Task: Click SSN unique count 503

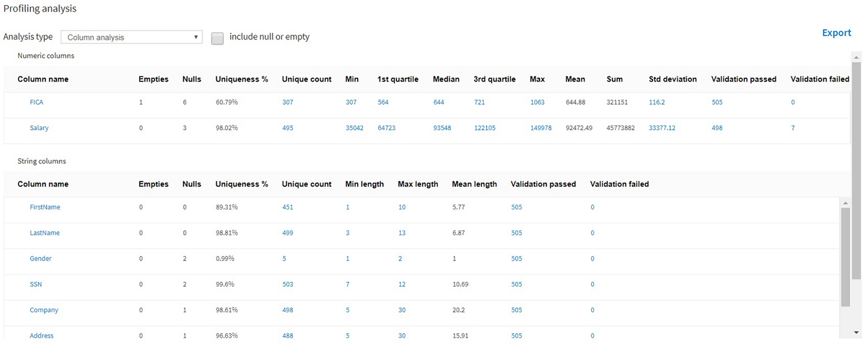Action: coord(287,285)
